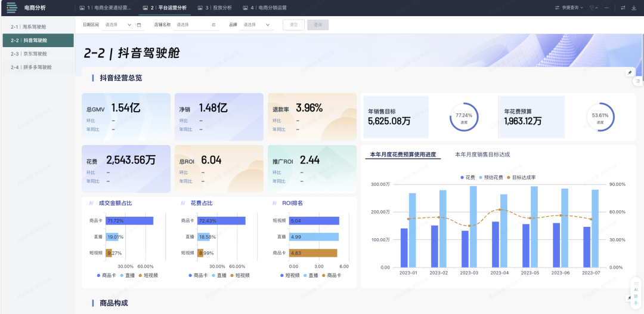
Task: Click the download icon in top bar
Action: coord(634,8)
